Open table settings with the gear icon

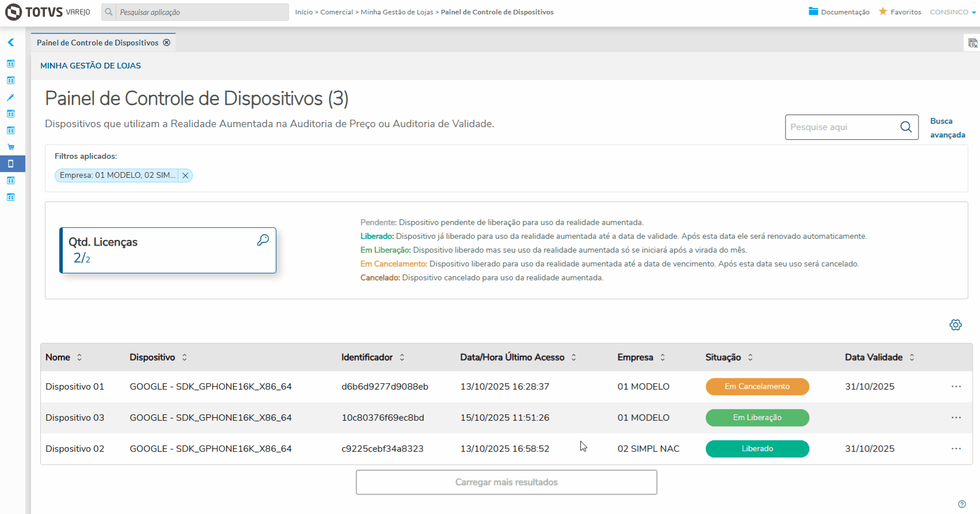tap(956, 325)
